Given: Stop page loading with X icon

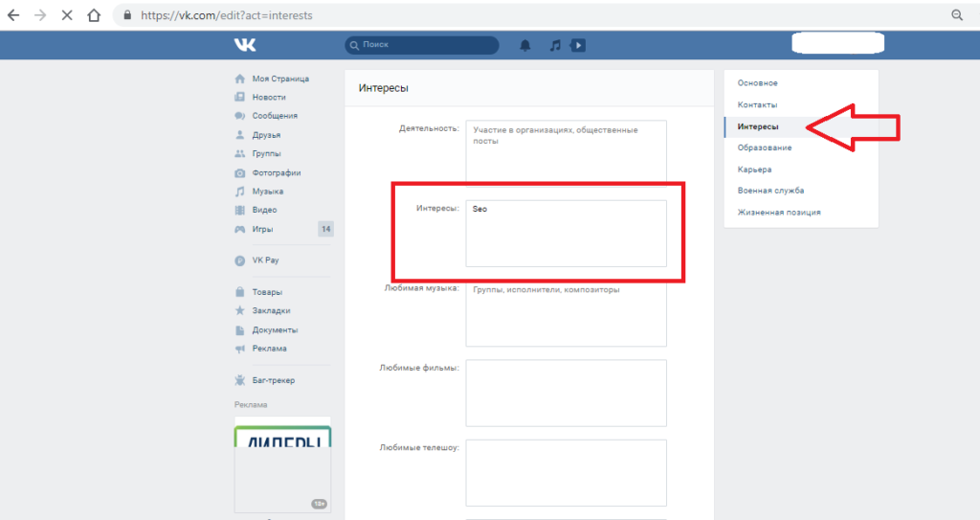Looking at the screenshot, I should coord(67,15).
